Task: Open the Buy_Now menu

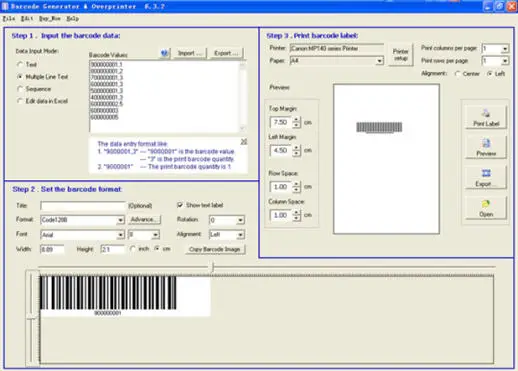Action: [x=50, y=19]
